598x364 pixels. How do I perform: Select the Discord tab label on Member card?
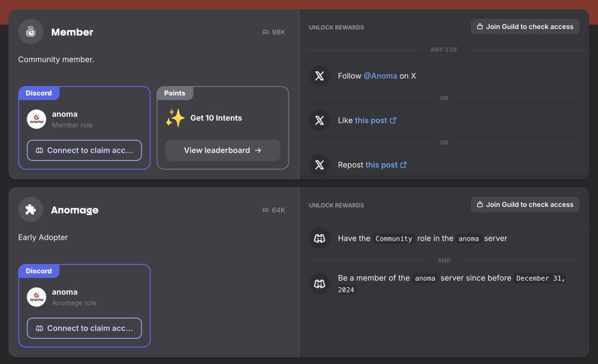(x=39, y=93)
